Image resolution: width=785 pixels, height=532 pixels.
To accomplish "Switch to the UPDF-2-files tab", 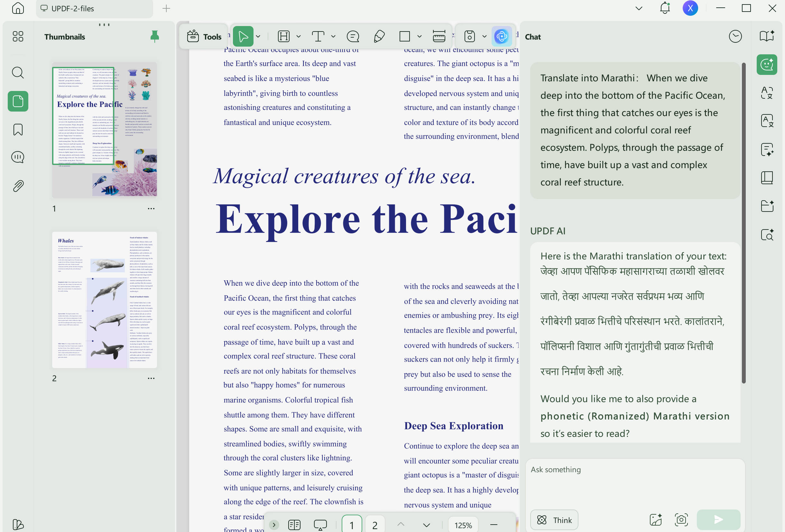I will [x=95, y=8].
